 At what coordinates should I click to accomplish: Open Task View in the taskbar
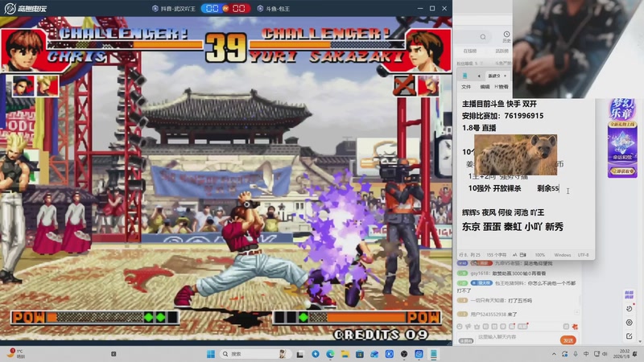(300, 354)
